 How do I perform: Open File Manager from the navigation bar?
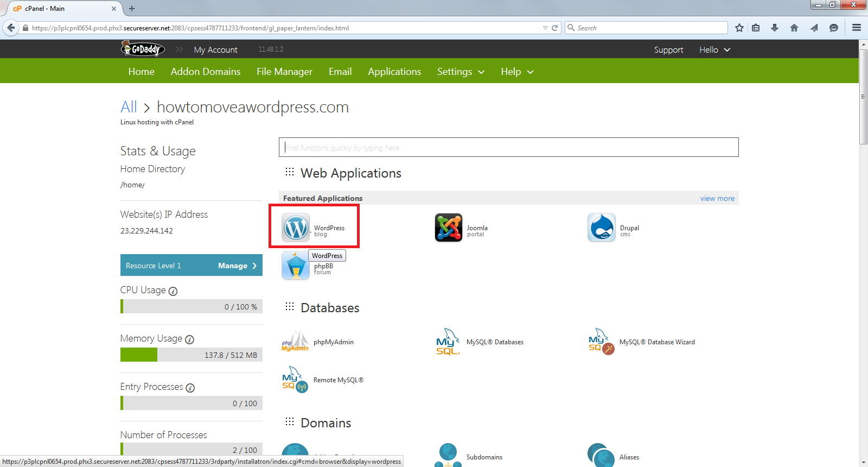tap(284, 72)
